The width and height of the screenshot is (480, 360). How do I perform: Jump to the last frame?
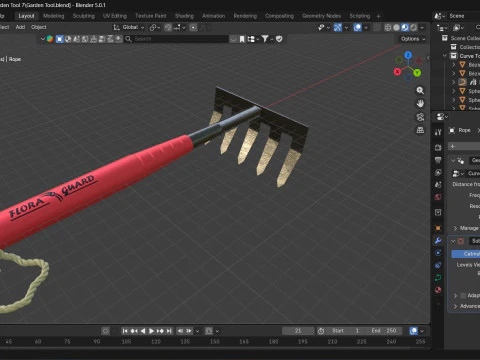[x=169, y=331]
